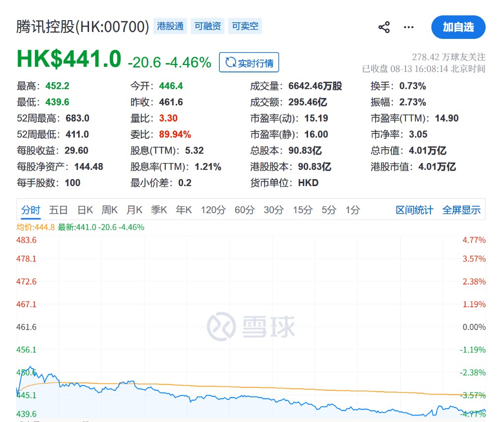Select the 分时 chart tab
The image size is (504, 422).
[x=31, y=210]
